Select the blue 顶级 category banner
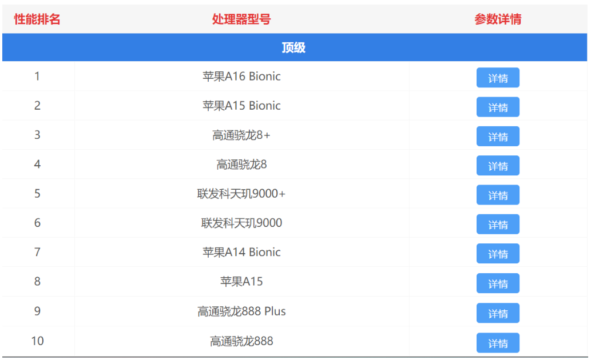 (293, 47)
